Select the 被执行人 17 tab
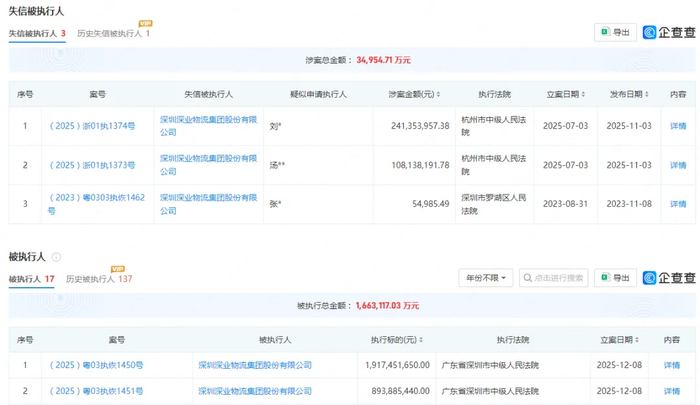This screenshot has width=700, height=405. tap(31, 279)
